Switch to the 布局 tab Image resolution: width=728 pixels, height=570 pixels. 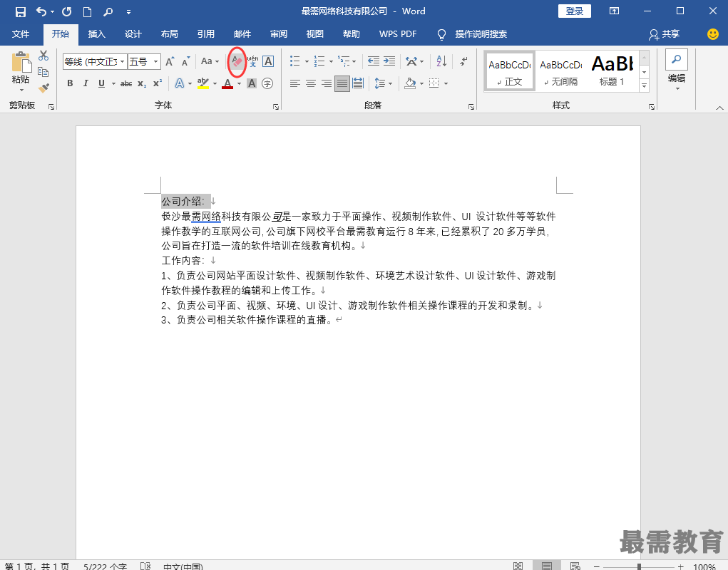[x=169, y=34]
